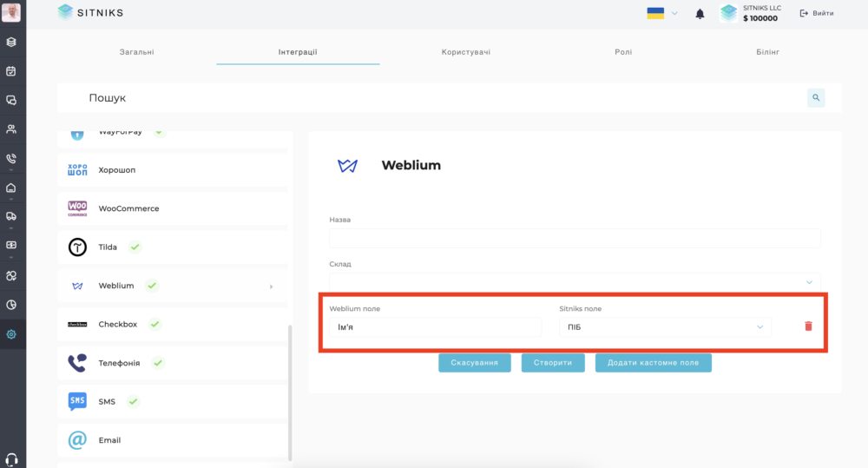Switch to the Користувачі tab
This screenshot has width=868, height=468.
tap(466, 52)
